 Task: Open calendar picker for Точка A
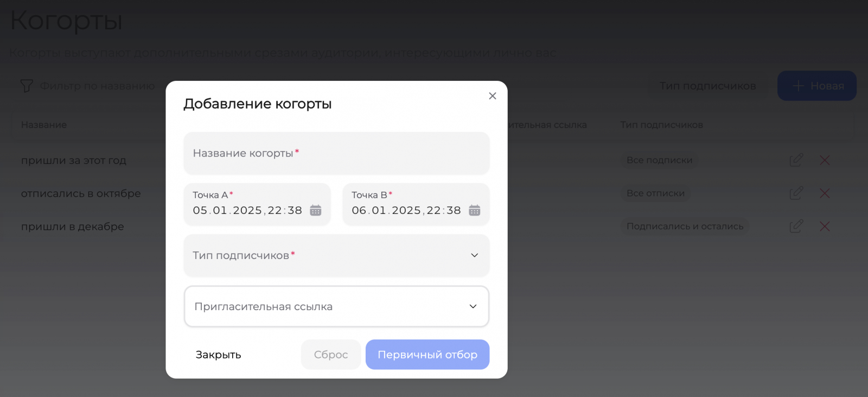[x=316, y=210]
